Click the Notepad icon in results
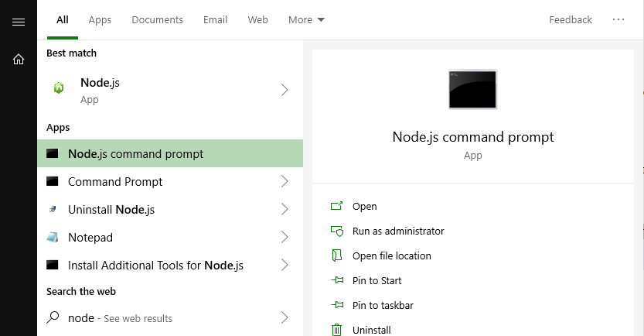 (x=53, y=238)
